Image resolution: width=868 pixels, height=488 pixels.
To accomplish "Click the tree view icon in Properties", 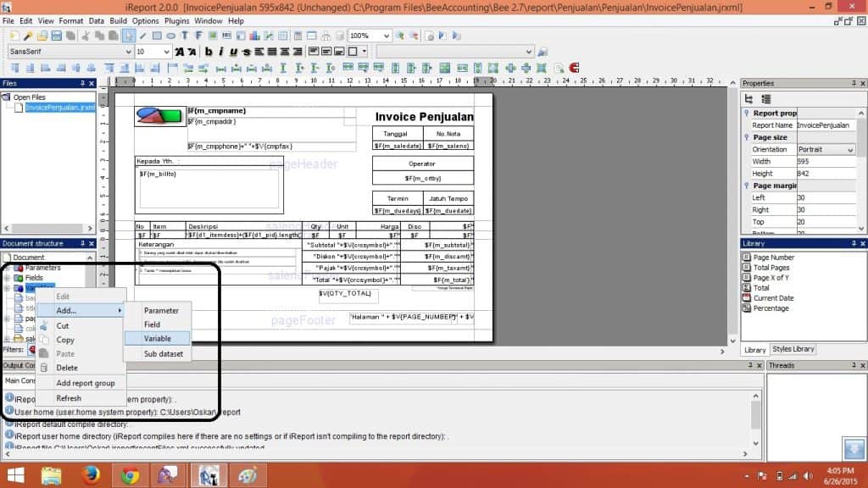I will (x=748, y=99).
